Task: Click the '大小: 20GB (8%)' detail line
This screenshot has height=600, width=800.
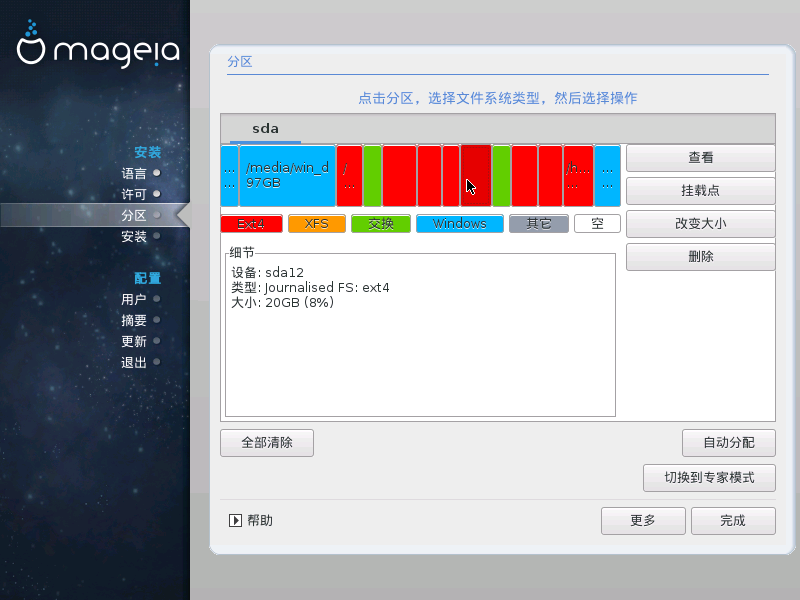Action: (x=283, y=303)
